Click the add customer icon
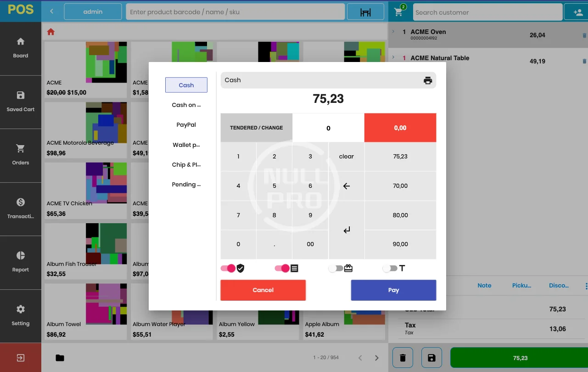Viewport: 588px width, 372px height. (x=578, y=12)
